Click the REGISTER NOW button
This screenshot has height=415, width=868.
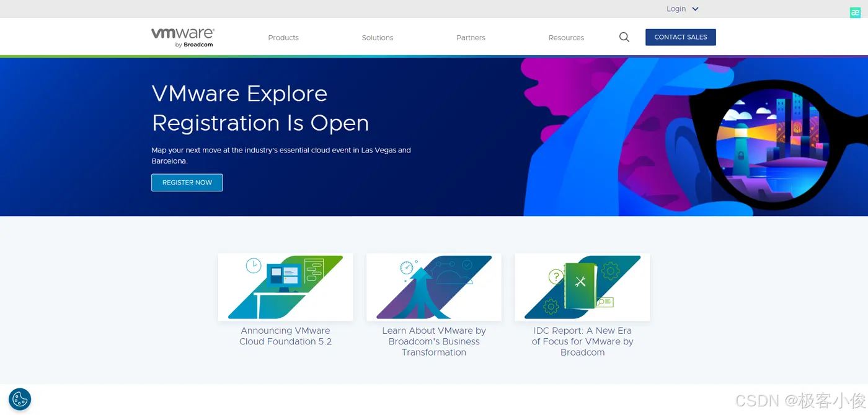coord(187,183)
